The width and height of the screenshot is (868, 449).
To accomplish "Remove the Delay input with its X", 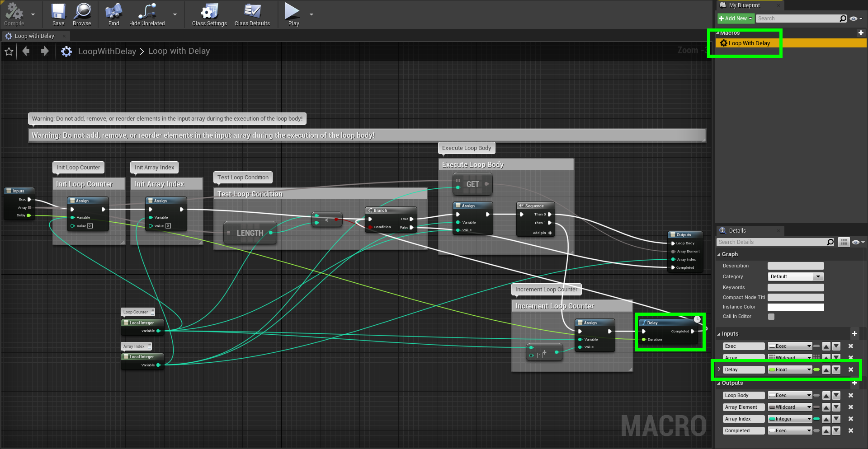I will pyautogui.click(x=851, y=369).
